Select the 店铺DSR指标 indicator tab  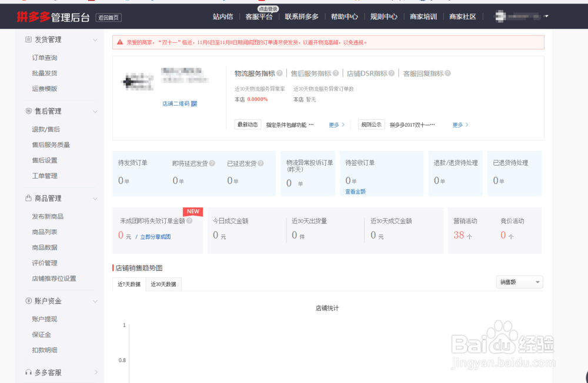[367, 73]
